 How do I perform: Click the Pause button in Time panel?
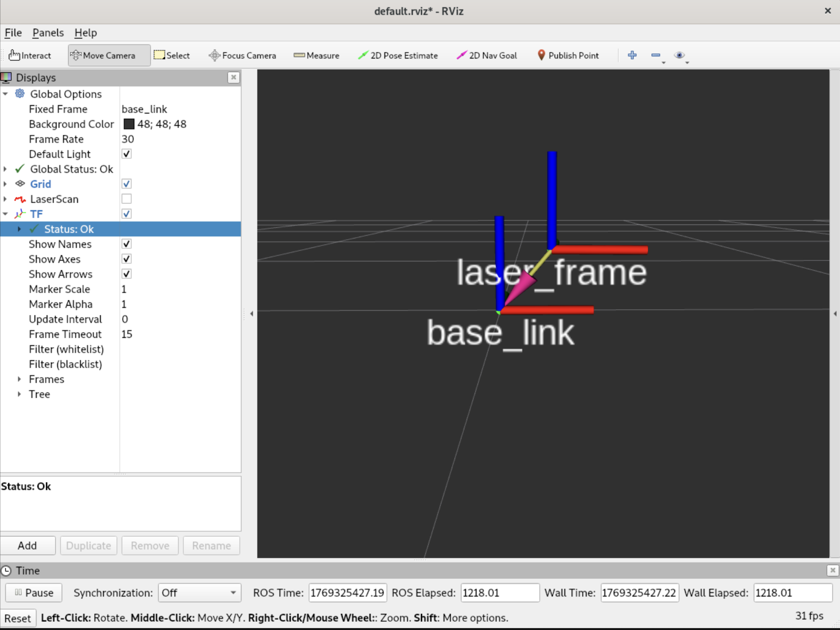pos(34,593)
